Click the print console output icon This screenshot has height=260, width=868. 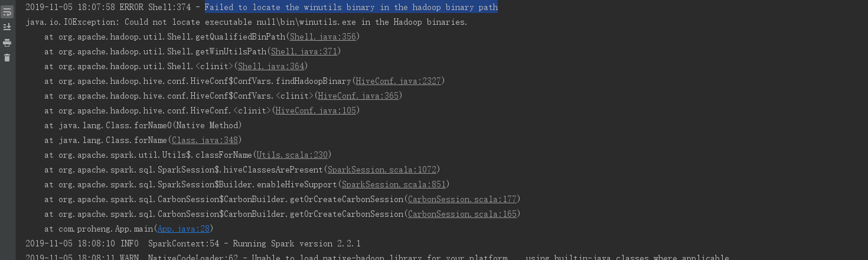[x=7, y=43]
